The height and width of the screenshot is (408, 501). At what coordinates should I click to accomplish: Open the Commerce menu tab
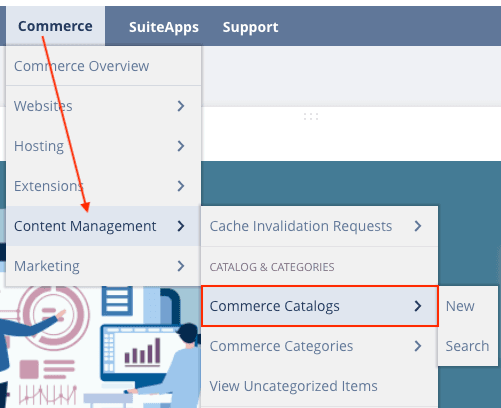click(x=55, y=26)
